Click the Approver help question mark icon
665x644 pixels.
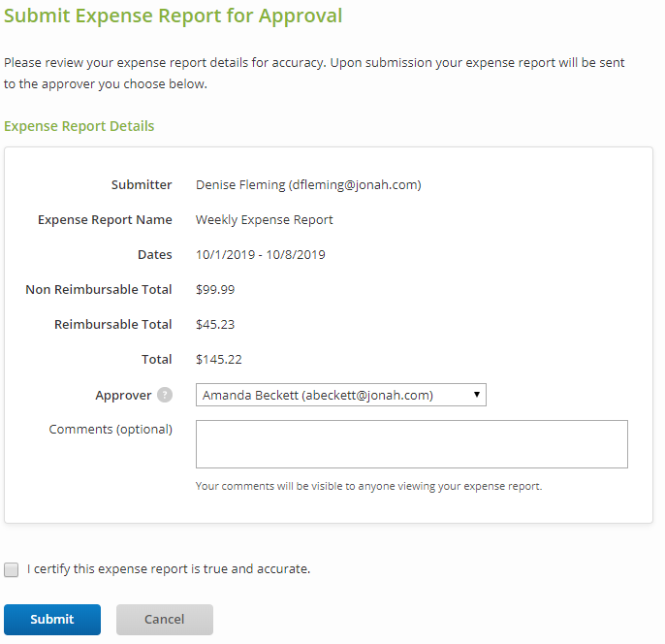(165, 396)
